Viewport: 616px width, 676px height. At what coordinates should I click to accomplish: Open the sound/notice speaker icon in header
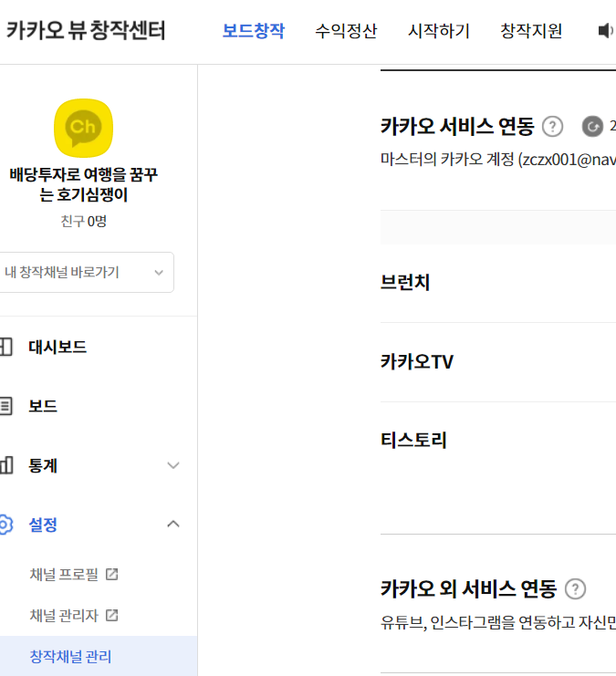[x=607, y=31]
